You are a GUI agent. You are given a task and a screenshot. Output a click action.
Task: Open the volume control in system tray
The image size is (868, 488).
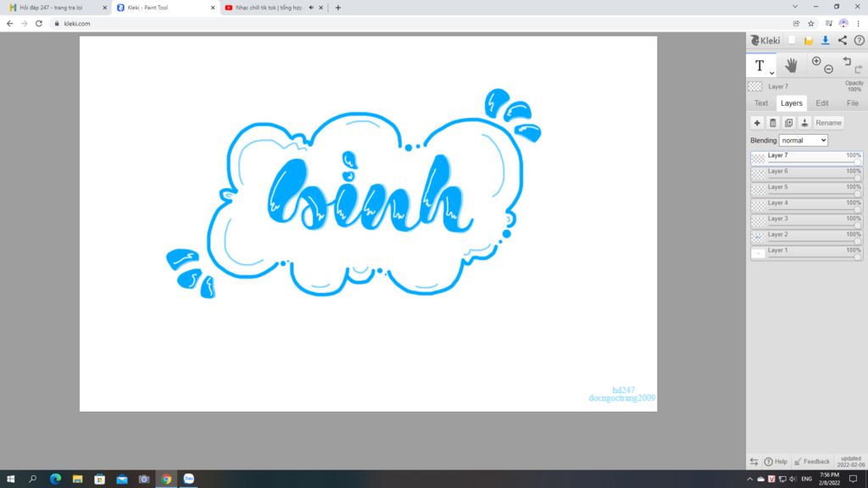[793, 480]
